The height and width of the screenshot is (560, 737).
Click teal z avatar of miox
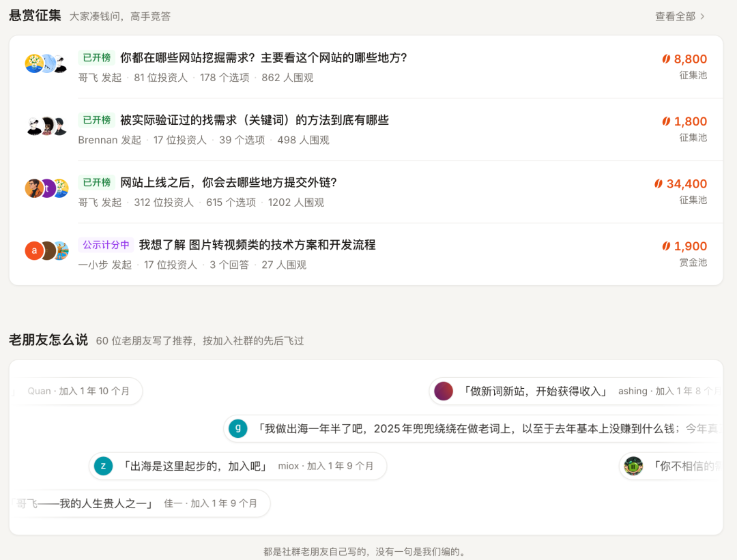pos(104,466)
